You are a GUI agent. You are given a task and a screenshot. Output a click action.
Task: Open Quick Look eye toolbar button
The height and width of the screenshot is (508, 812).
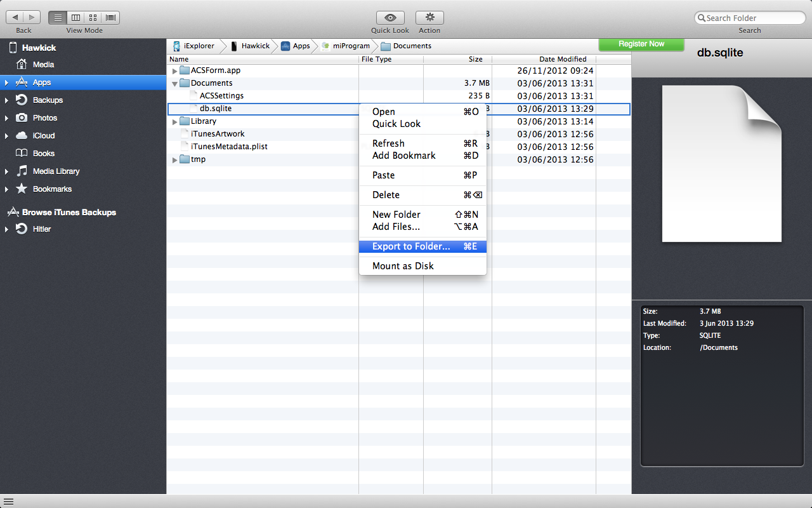click(x=390, y=18)
